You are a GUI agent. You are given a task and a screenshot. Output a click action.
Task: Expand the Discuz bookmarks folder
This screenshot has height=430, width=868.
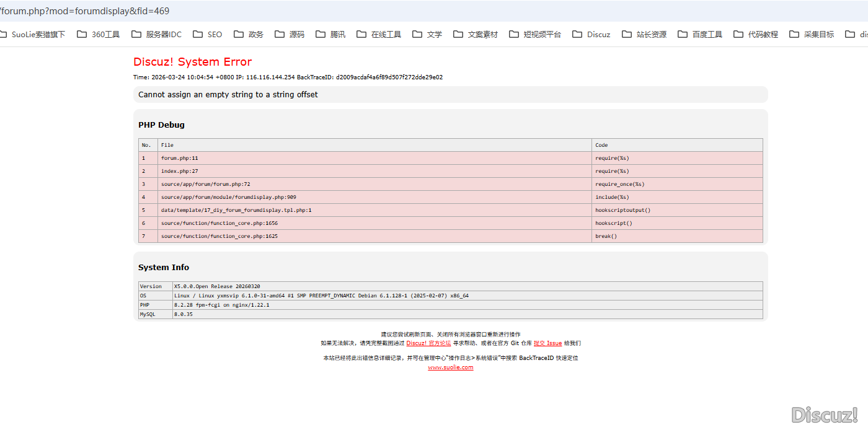point(591,35)
